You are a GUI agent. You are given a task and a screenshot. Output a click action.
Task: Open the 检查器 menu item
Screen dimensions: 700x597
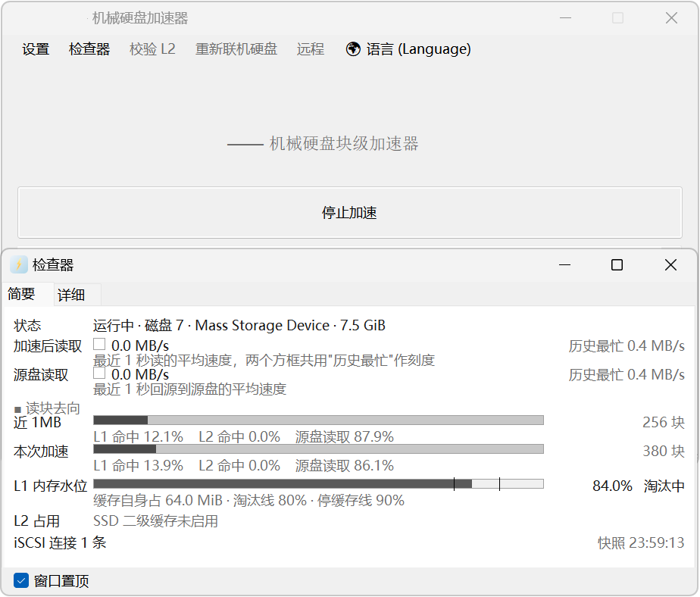pyautogui.click(x=89, y=48)
